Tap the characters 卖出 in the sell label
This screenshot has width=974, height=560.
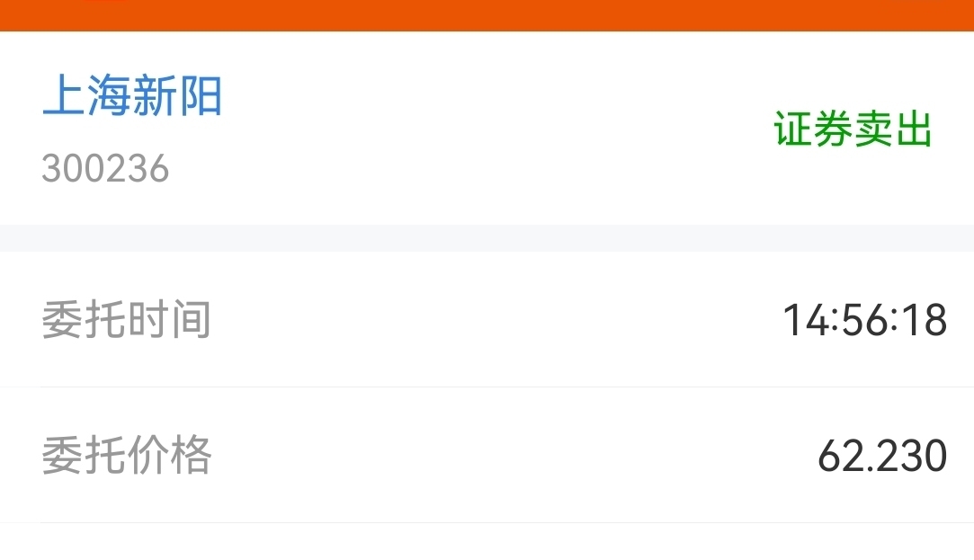(893, 129)
